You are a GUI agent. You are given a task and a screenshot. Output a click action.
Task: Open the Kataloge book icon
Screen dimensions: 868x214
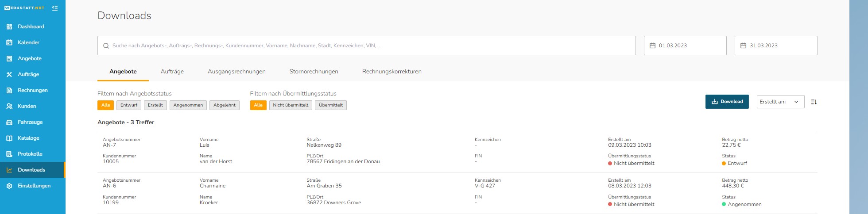[x=9, y=138]
